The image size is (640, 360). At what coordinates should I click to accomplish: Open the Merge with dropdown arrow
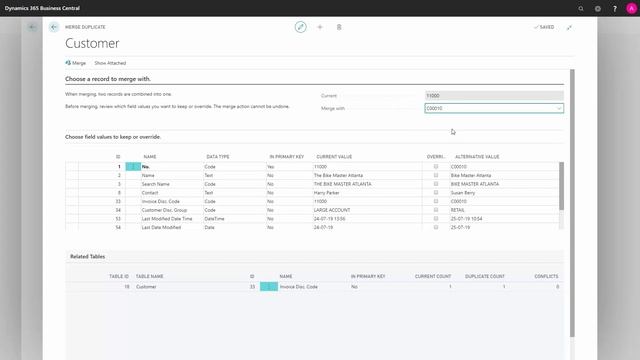tap(559, 108)
